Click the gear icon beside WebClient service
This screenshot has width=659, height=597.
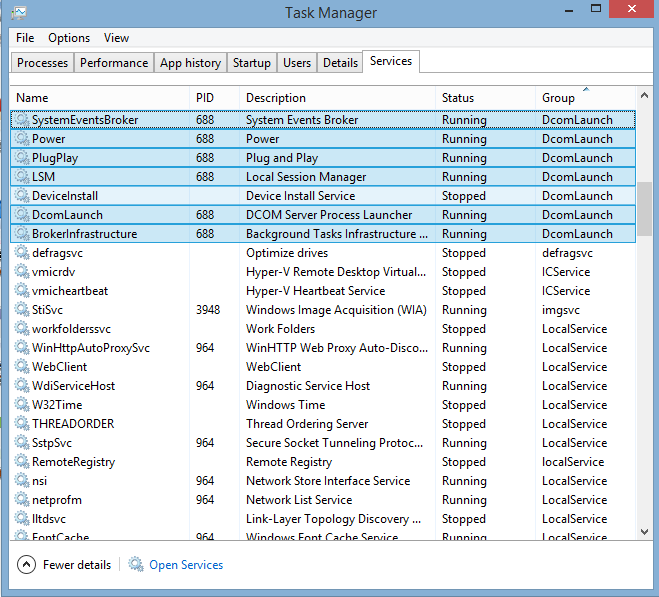22,367
